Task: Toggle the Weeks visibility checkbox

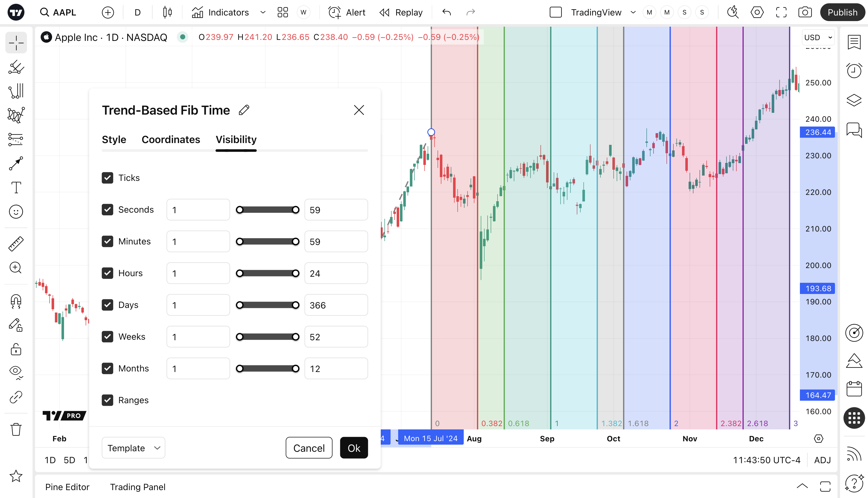Action: (x=107, y=337)
